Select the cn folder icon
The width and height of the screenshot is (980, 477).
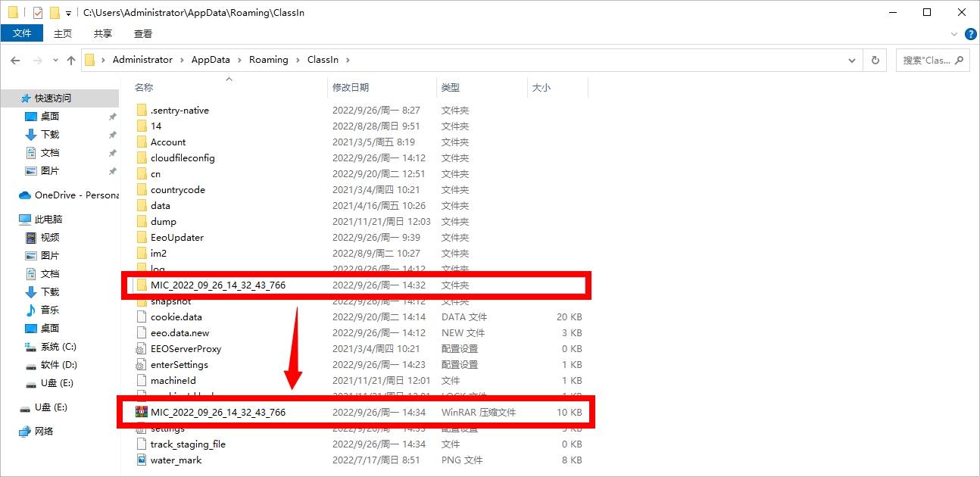click(x=141, y=173)
